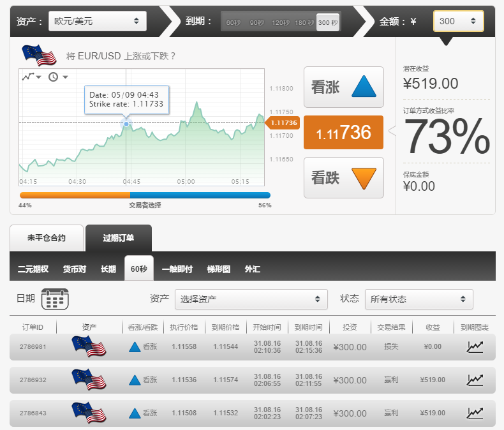Image resolution: width=504 pixels, height=430 pixels.
Task: Click the 订单ID column header
Action: (33, 327)
